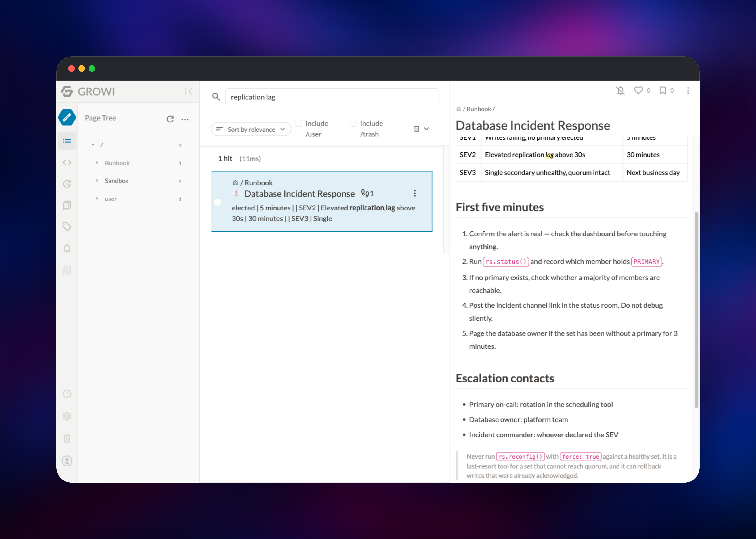Collapse the sidebar with the arrow-bar icon

pos(188,91)
